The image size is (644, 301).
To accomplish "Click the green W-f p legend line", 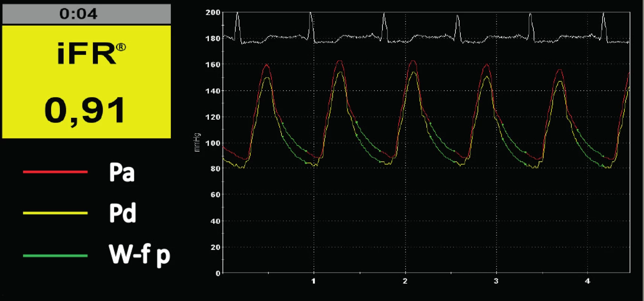I will pos(55,256).
